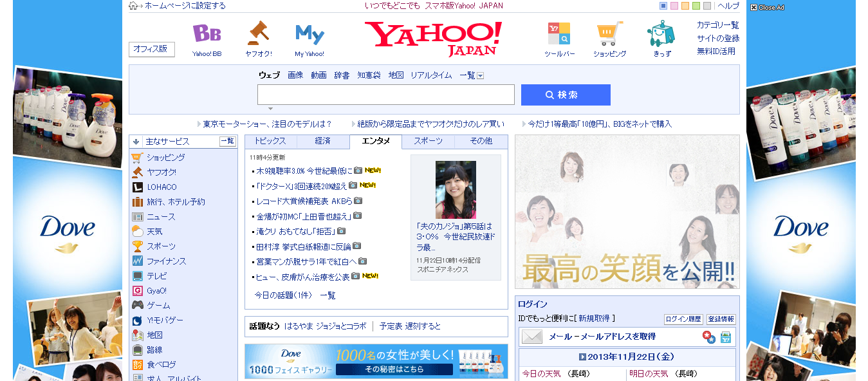The image size is (868, 381).
Task: Click the 登録情報 button
Action: [721, 319]
